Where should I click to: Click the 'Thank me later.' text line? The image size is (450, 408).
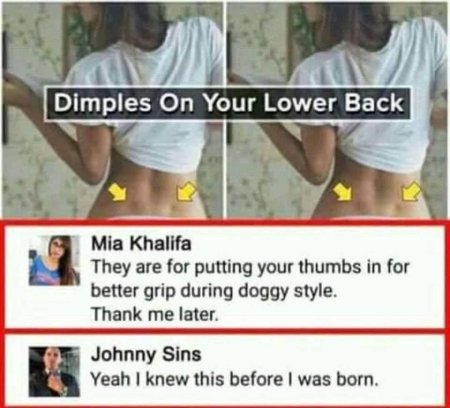(155, 314)
